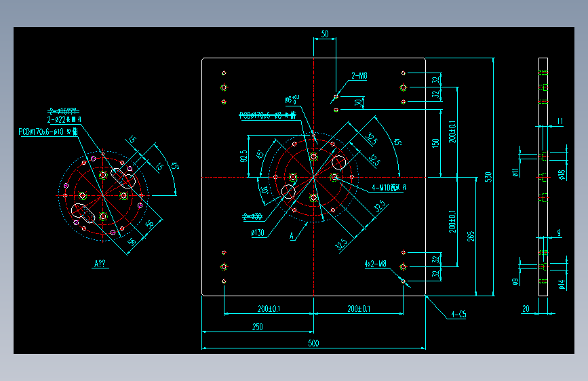The image size is (588, 381).
Task: Click the 265 vertical dimension
Action: (x=471, y=236)
